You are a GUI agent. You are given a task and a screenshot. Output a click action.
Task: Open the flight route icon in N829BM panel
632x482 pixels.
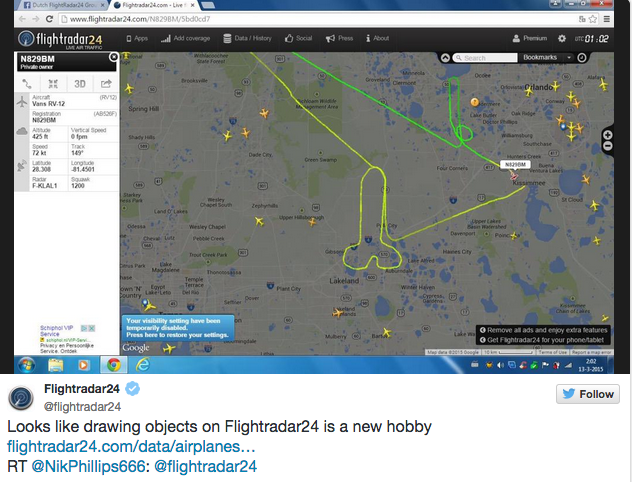coord(27,84)
